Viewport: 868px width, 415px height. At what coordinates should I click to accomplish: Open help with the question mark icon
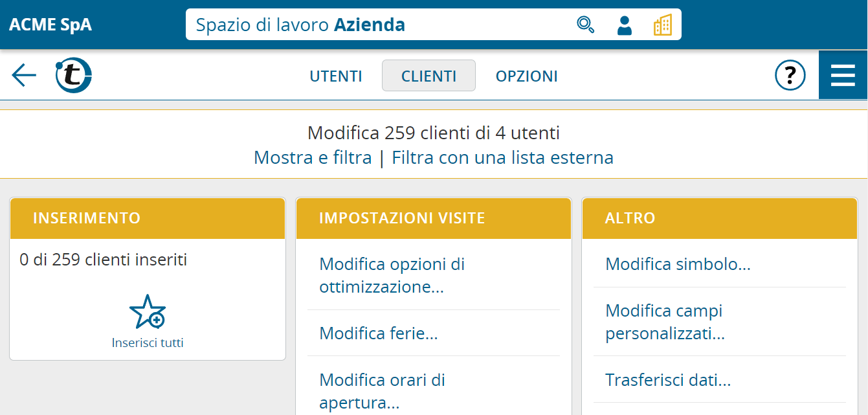coord(790,75)
